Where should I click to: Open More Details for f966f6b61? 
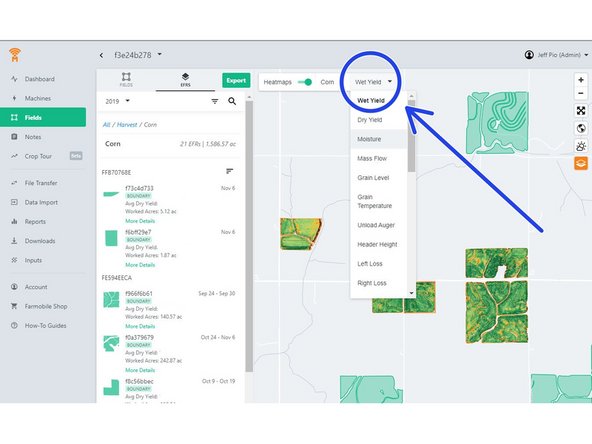click(140, 326)
